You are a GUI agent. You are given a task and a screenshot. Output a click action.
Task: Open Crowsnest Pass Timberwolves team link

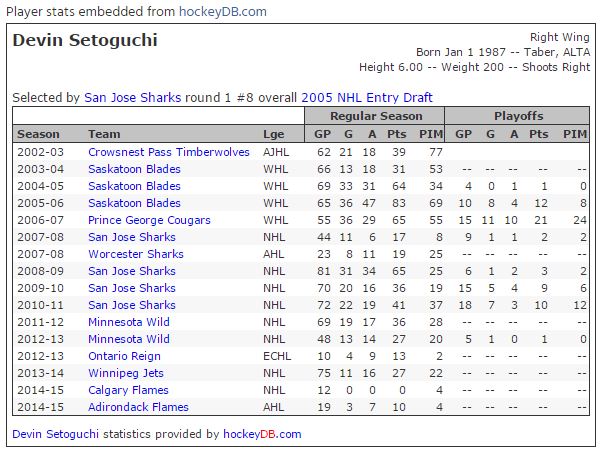(x=169, y=152)
